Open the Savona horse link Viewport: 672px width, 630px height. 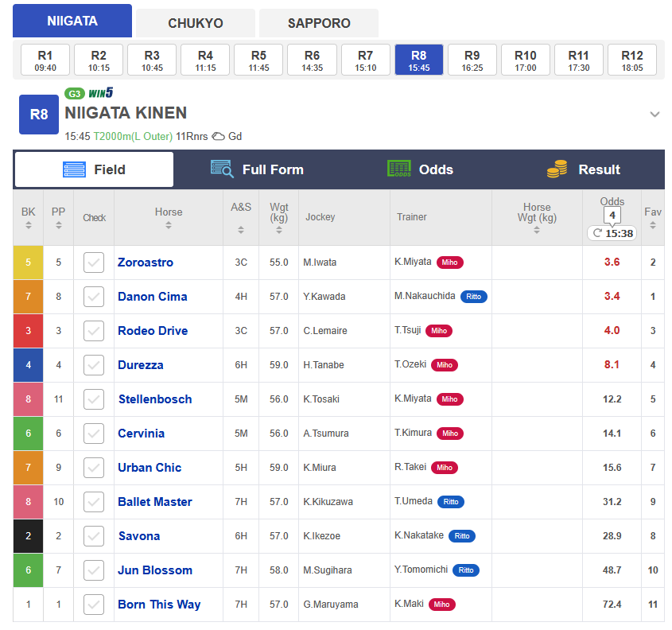[139, 535]
